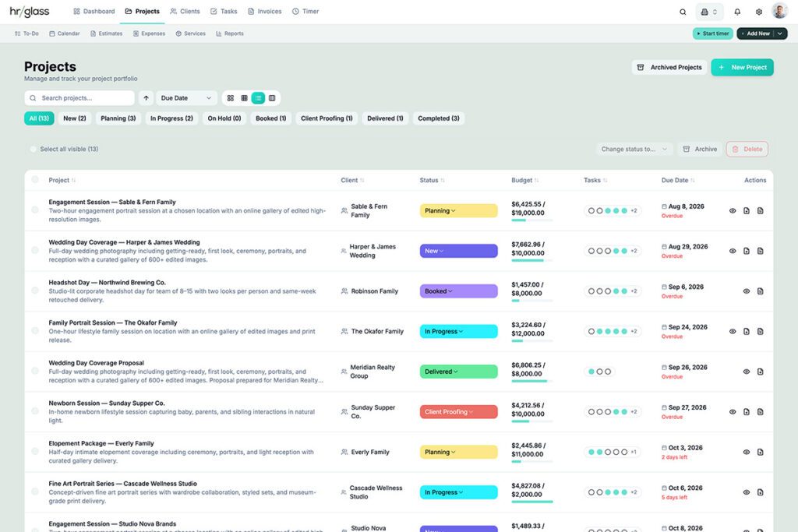Sort by the Tasks column header

(595, 181)
